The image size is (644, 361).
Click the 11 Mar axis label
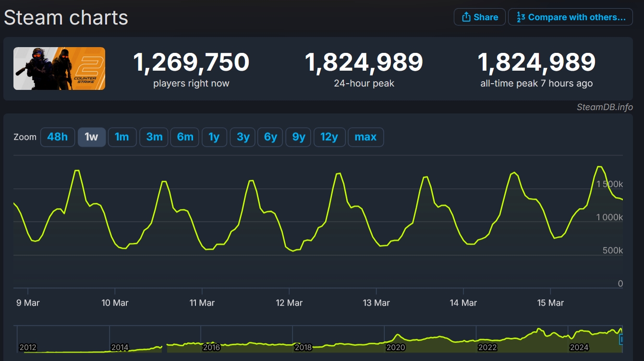[x=202, y=303]
